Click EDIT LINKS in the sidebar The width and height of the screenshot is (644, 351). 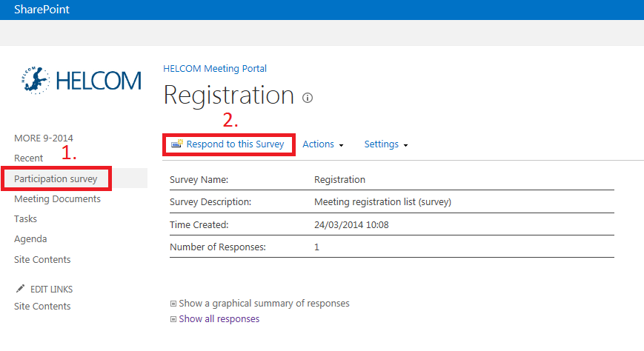(x=51, y=289)
